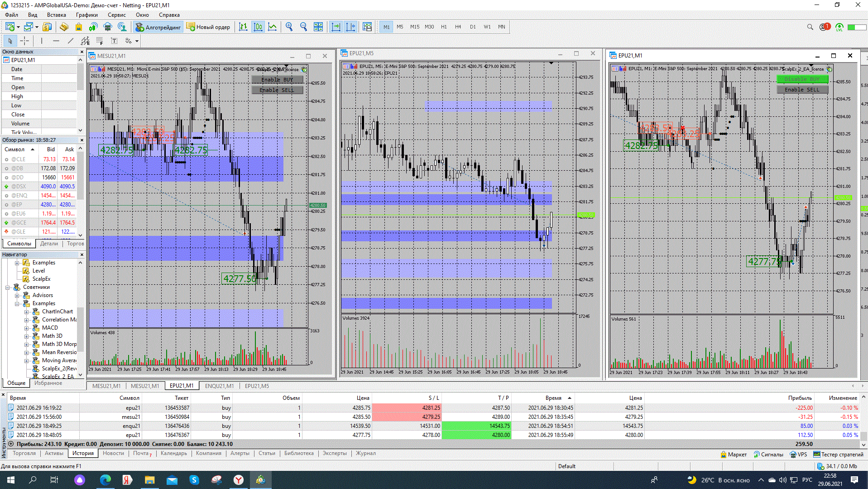Toggle Disable BUY in EPU21,M1 chart
The image size is (868, 489).
[x=802, y=79]
